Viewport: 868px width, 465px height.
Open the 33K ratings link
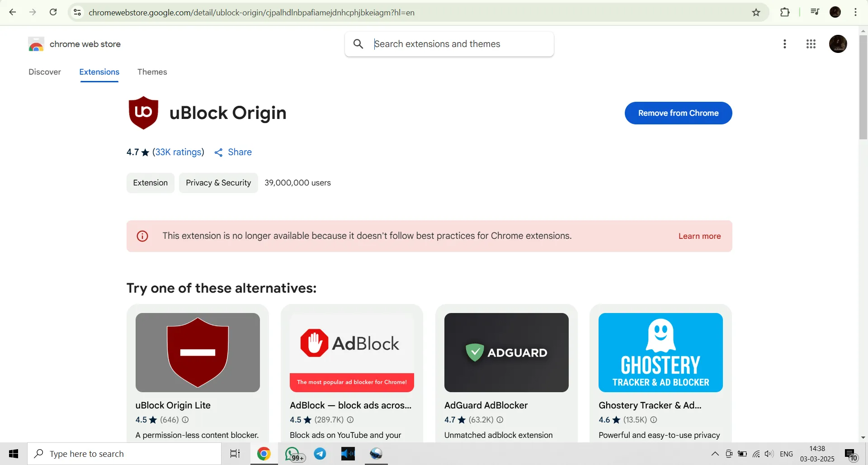[178, 152]
